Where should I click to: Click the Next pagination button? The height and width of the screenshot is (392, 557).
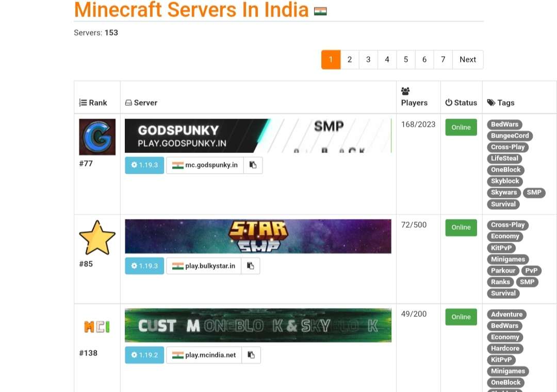click(x=468, y=59)
